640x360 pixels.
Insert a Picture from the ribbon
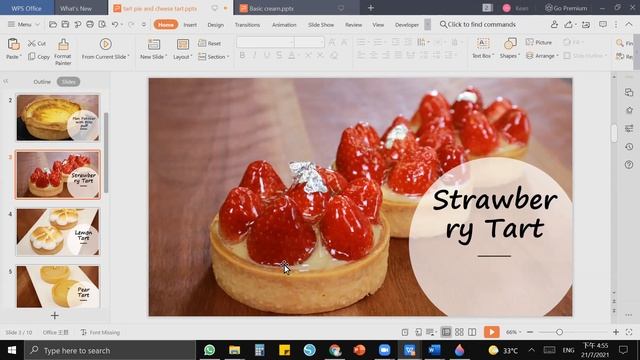click(x=539, y=42)
